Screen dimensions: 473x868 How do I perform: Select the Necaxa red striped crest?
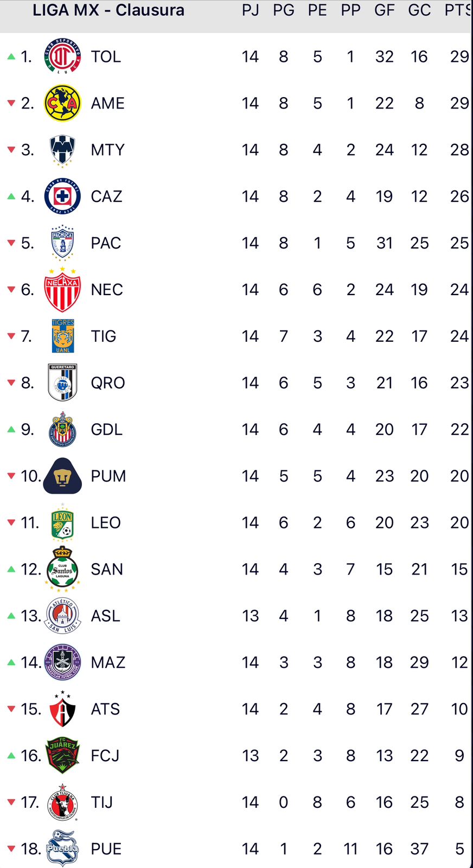click(x=62, y=290)
